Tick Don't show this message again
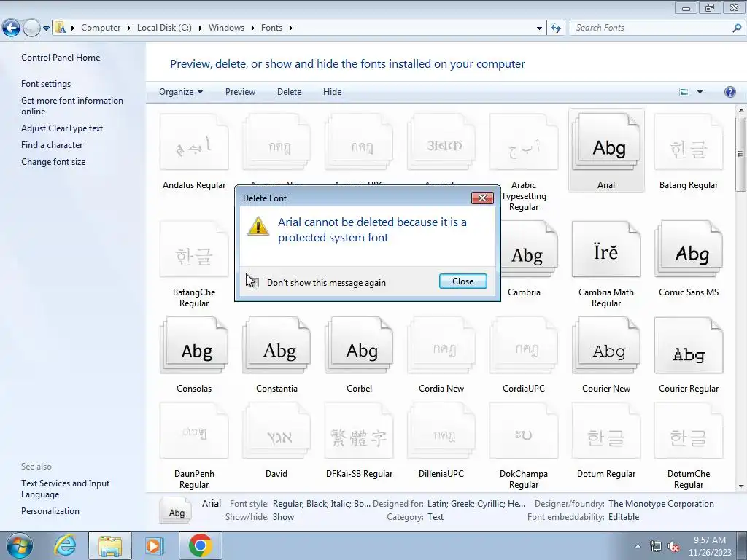 point(252,282)
